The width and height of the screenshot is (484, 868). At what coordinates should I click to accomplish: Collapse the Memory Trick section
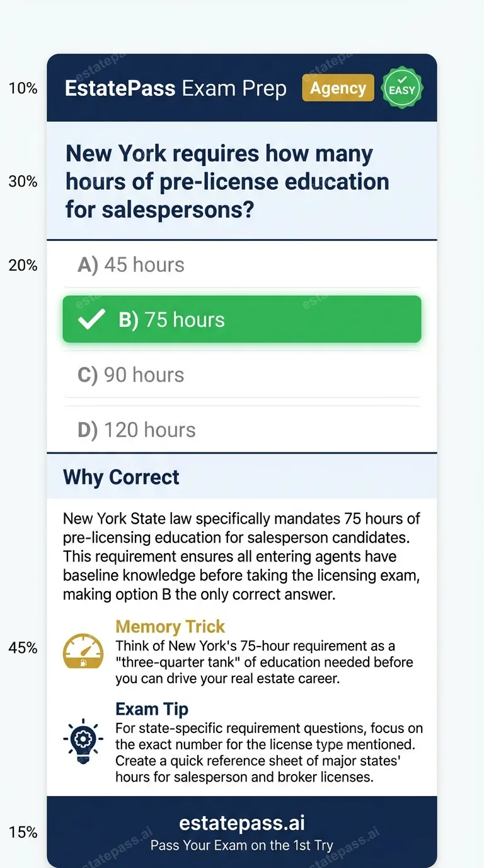pyautogui.click(x=170, y=626)
